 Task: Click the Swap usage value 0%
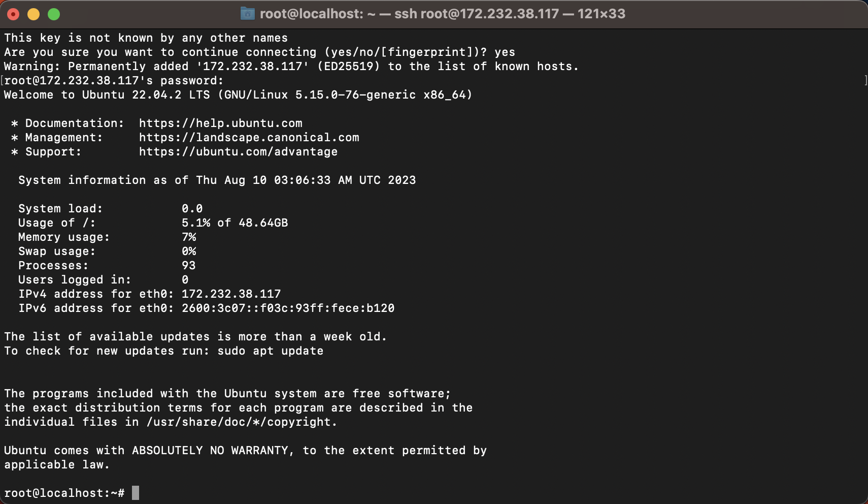click(189, 251)
